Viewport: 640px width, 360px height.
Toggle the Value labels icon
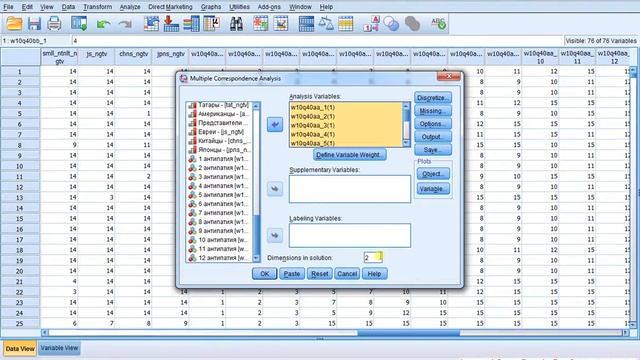tap(371, 24)
